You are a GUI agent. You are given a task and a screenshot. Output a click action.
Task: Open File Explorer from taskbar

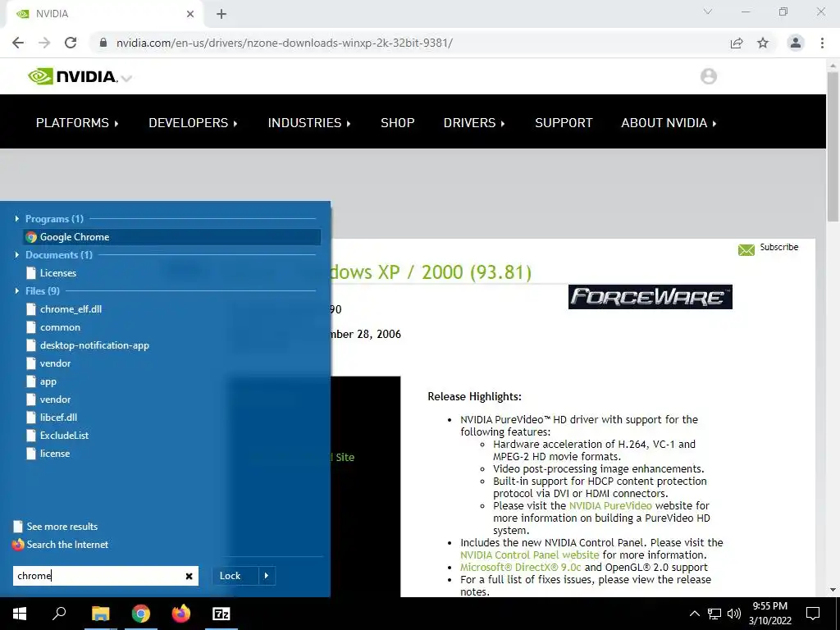coord(100,614)
